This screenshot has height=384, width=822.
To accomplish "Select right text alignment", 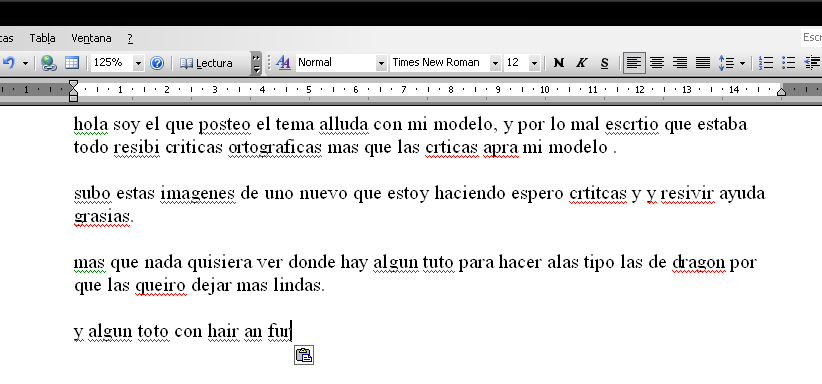I will click(680, 63).
